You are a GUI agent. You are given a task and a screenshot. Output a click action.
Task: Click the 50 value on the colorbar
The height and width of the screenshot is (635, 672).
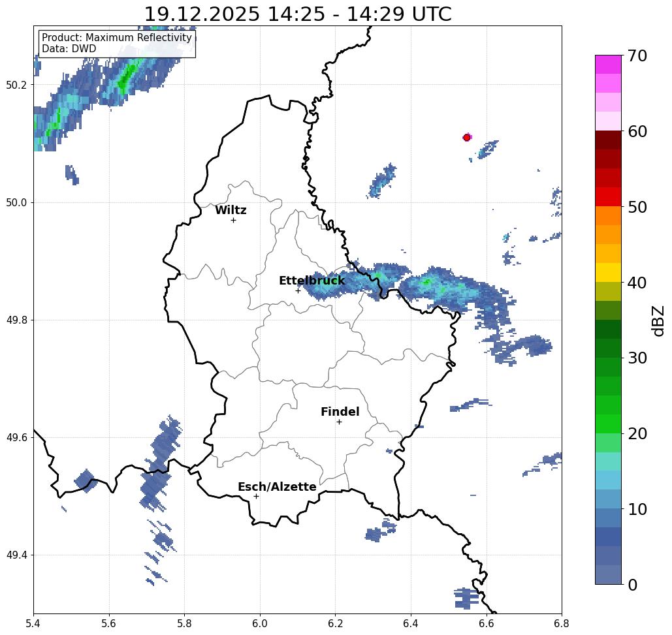637,208
